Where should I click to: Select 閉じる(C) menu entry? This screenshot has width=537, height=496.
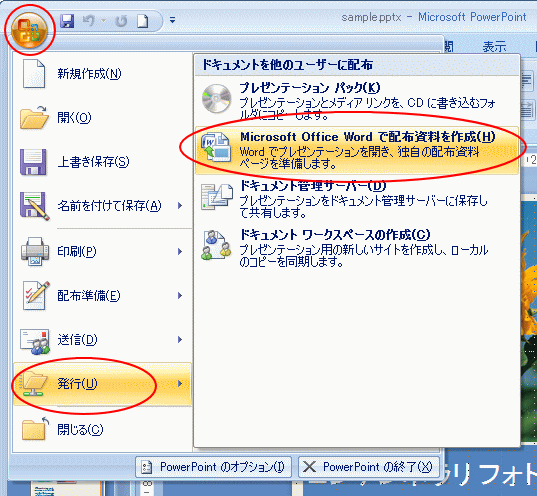[x=102, y=429]
